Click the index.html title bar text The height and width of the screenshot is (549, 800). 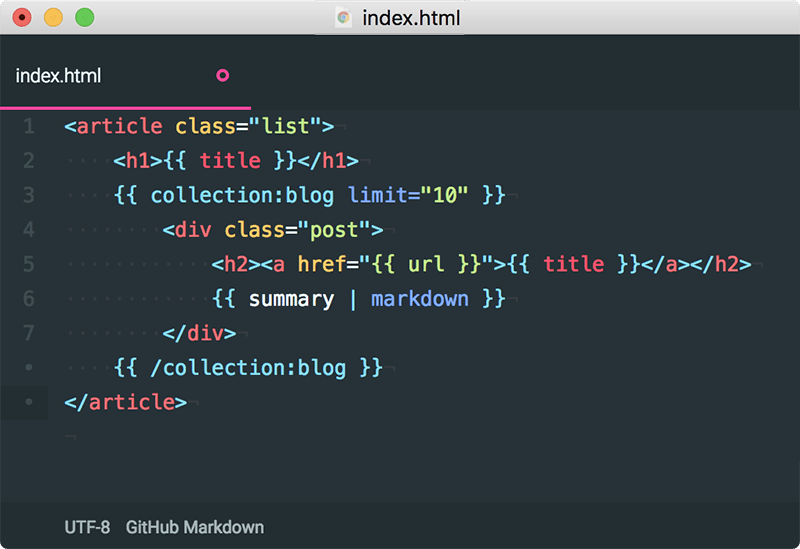pyautogui.click(x=411, y=18)
